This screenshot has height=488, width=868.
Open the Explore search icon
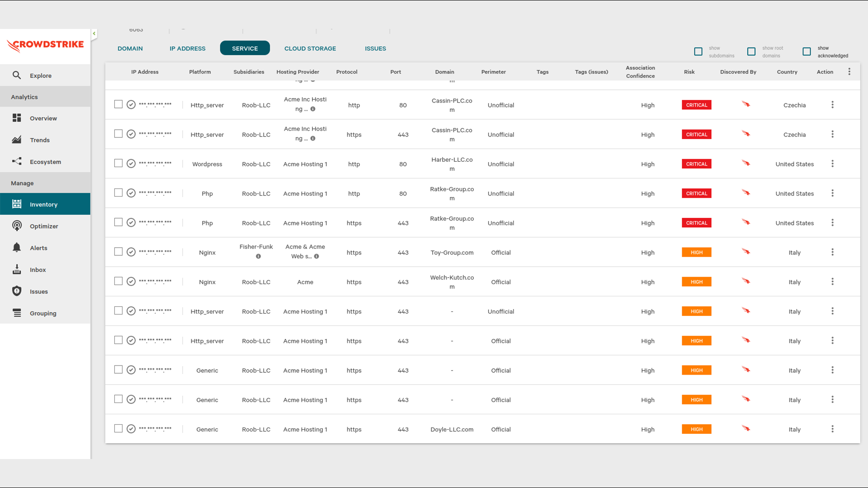click(17, 75)
